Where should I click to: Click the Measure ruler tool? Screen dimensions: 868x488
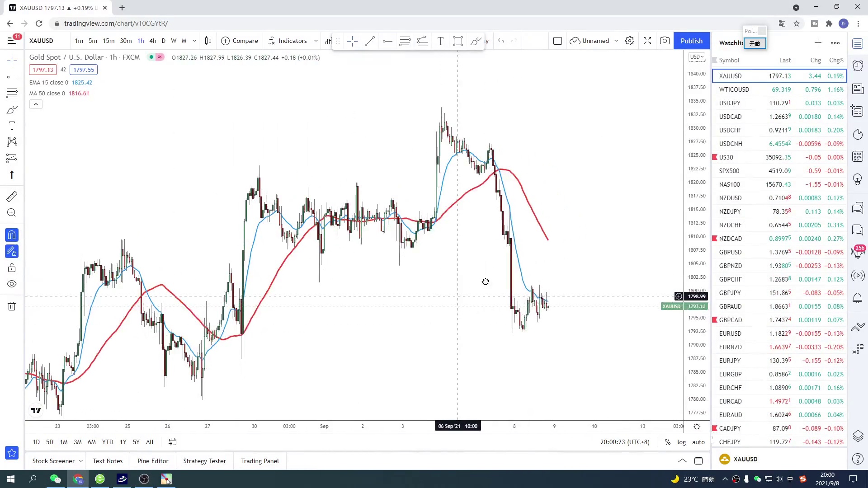tap(12, 197)
